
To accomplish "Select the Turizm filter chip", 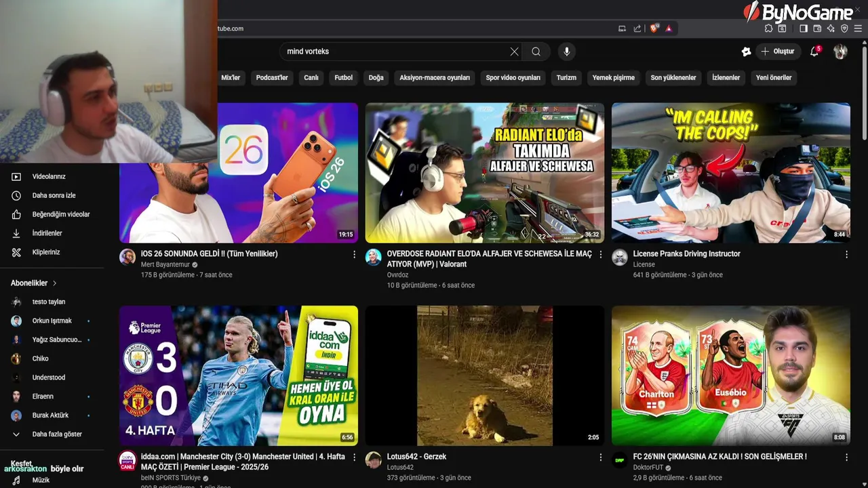I will click(x=566, y=78).
